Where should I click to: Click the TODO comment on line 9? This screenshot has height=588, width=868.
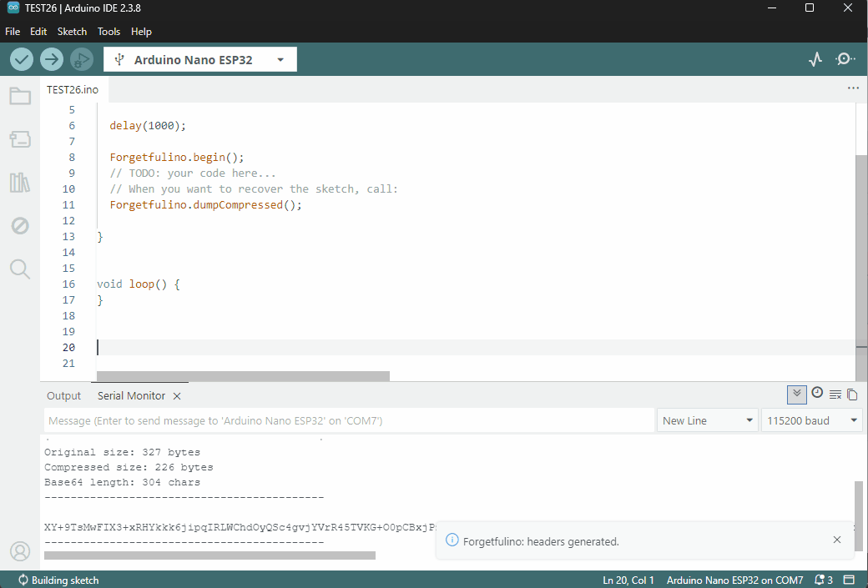[x=193, y=173]
